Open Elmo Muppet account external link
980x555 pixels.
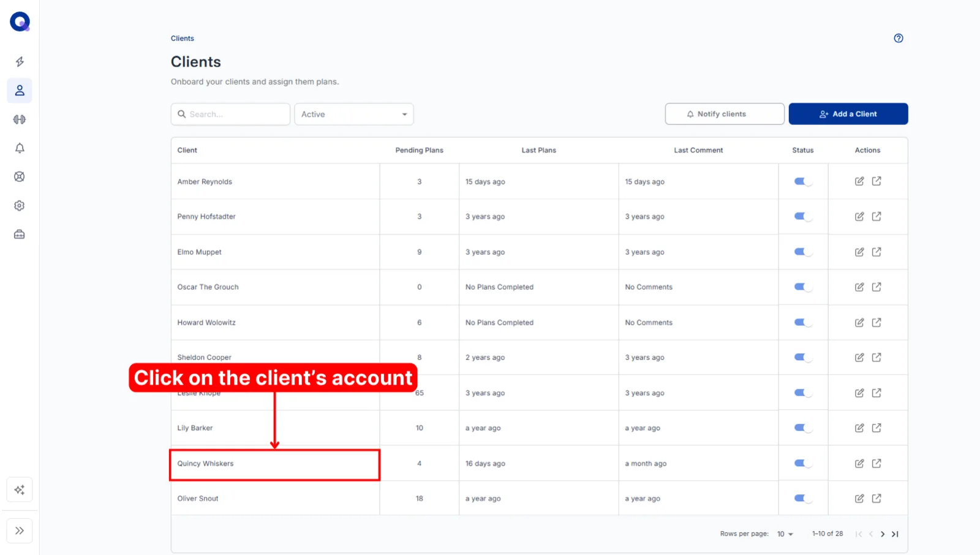pos(876,252)
